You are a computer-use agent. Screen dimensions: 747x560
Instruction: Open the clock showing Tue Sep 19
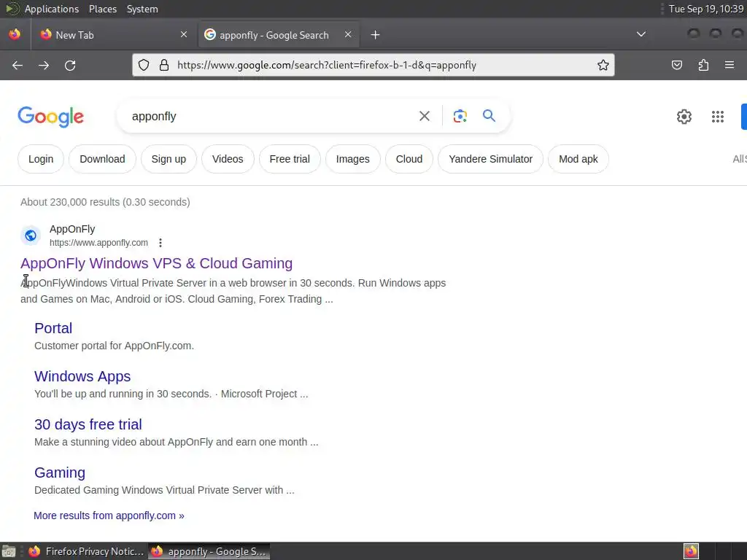click(x=705, y=9)
